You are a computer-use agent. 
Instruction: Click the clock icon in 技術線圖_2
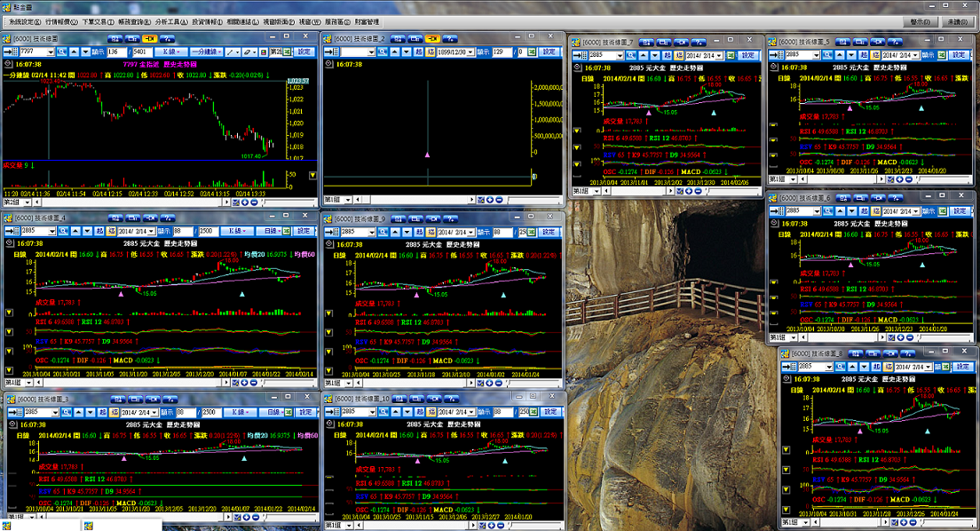tap(328, 65)
